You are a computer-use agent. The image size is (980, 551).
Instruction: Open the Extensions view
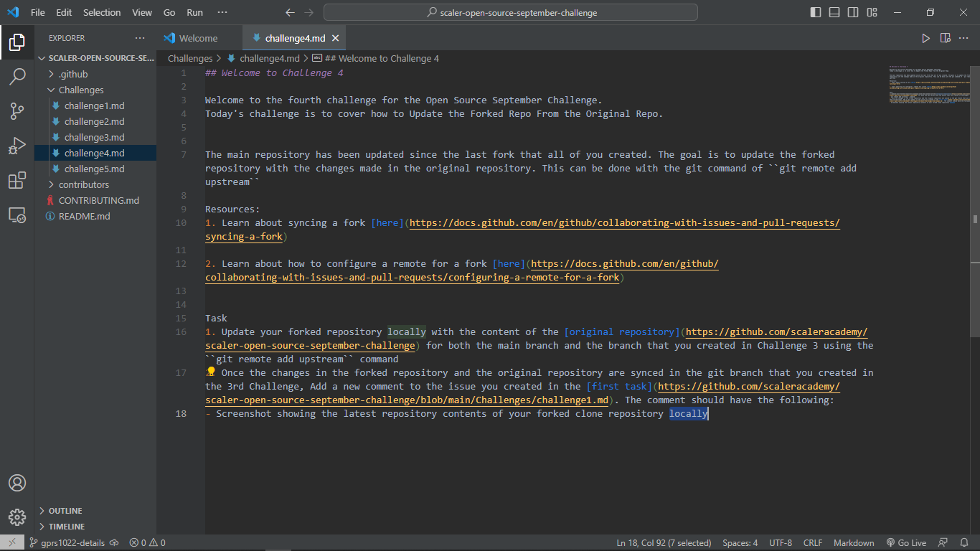coord(17,180)
